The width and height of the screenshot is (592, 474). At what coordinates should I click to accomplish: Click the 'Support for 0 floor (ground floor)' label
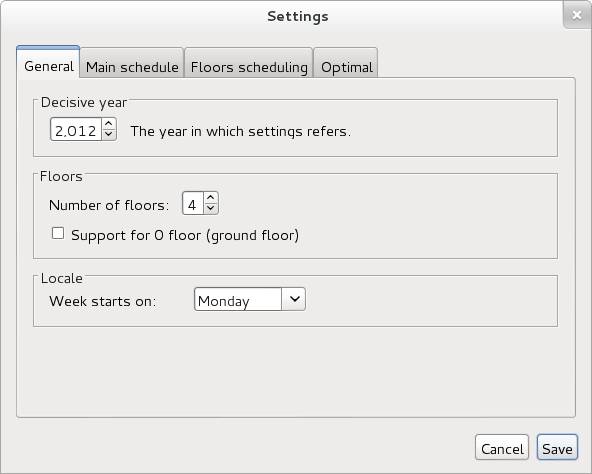click(x=185, y=235)
